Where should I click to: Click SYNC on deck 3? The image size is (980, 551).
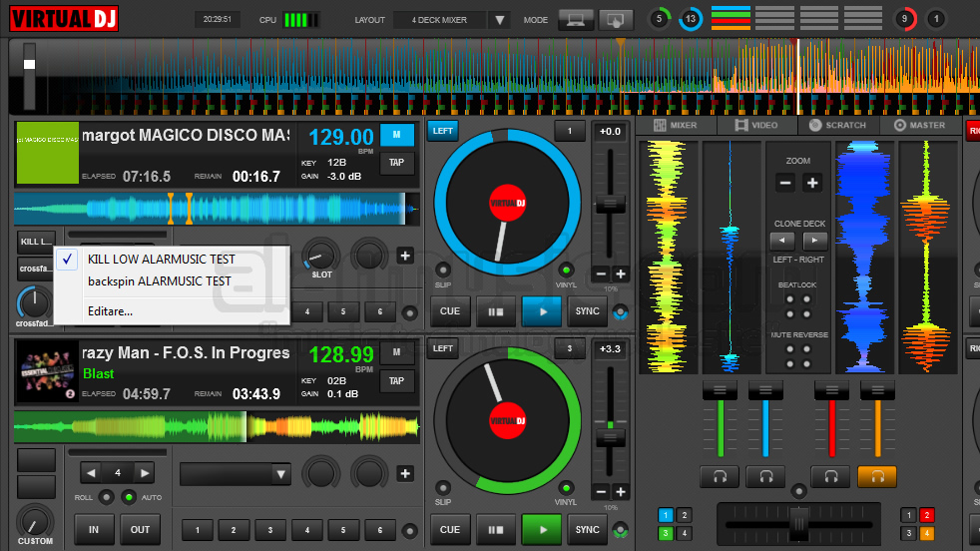pyautogui.click(x=588, y=530)
